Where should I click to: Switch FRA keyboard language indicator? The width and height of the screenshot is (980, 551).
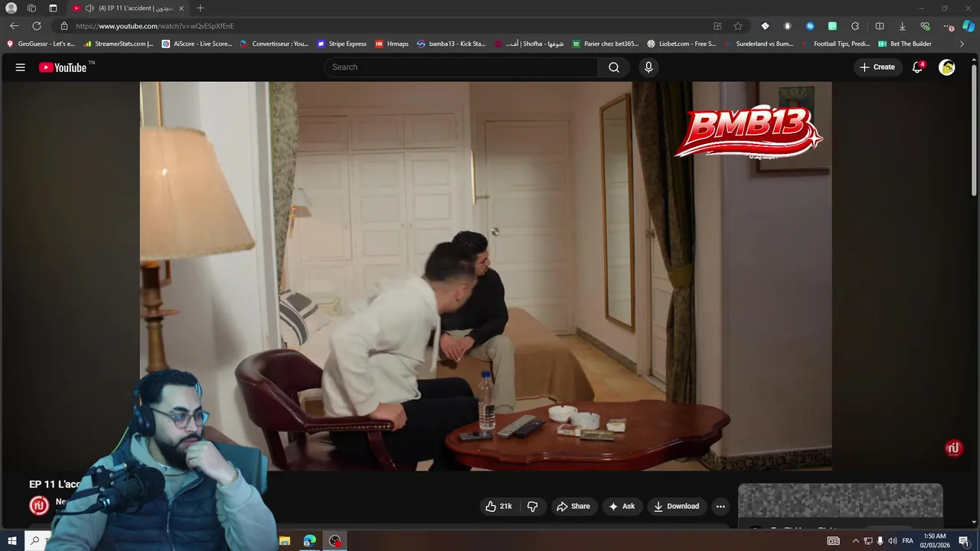click(x=907, y=541)
